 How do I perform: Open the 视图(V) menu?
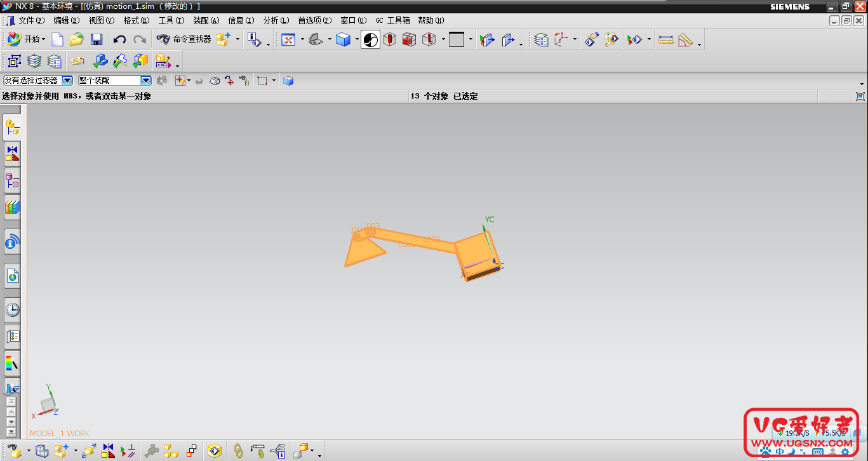(102, 20)
